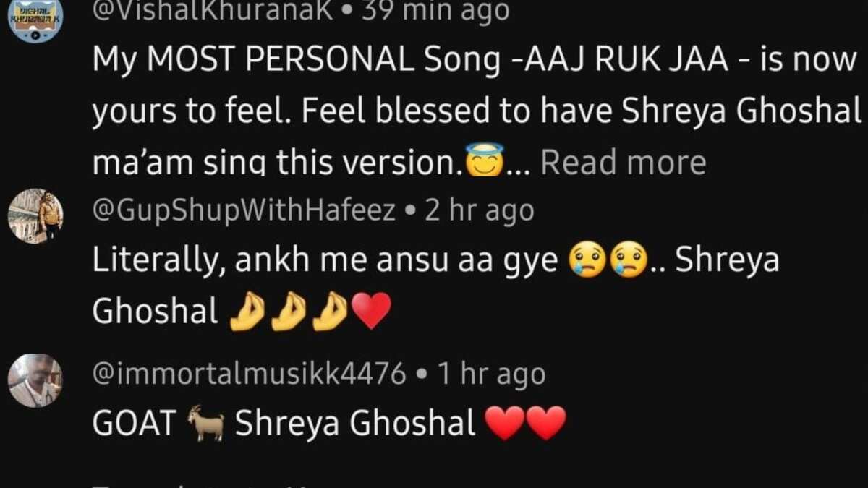Image resolution: width=868 pixels, height=488 pixels.
Task: Open immortalmusikk4476's avatar
Action: 35,381
